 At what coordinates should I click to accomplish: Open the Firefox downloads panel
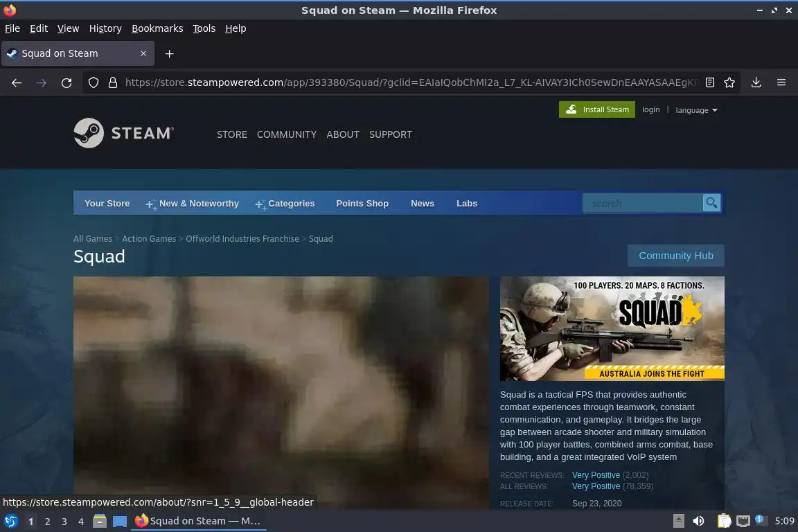(756, 82)
